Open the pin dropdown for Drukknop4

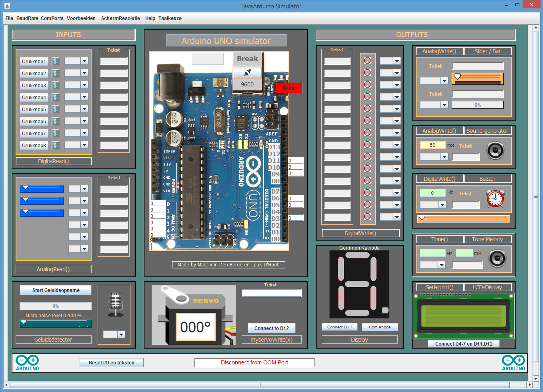pos(84,97)
